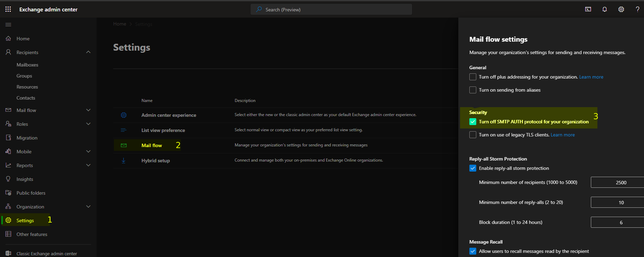Toggle Allow users to recall messages checkbox
The image size is (644, 257).
[x=473, y=251]
